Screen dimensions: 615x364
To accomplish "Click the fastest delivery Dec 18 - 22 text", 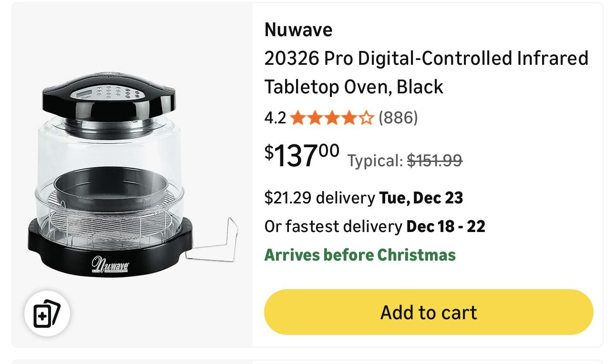I will (x=374, y=226).
